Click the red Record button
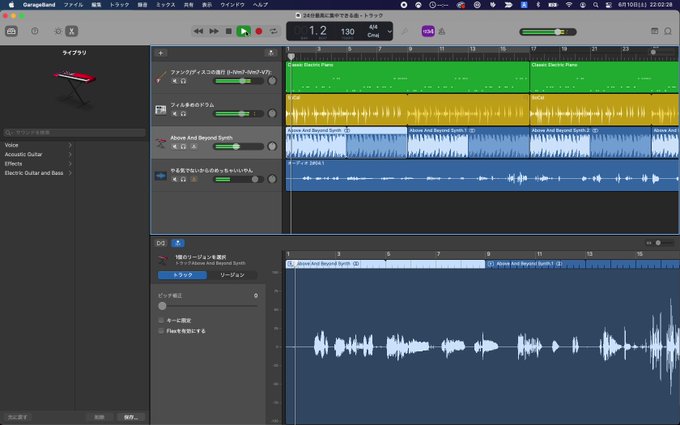The width and height of the screenshot is (680, 425). click(259, 31)
